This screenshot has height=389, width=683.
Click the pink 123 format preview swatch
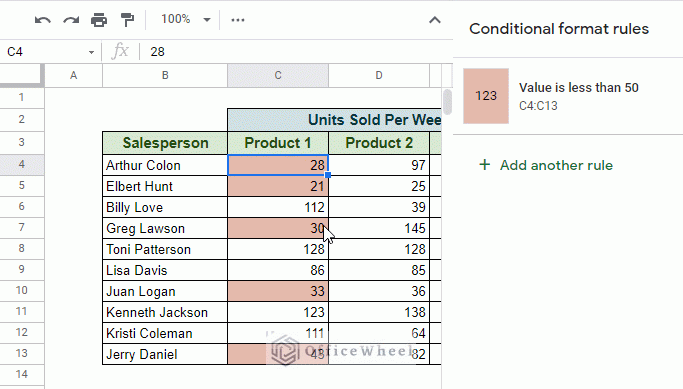[x=486, y=96]
